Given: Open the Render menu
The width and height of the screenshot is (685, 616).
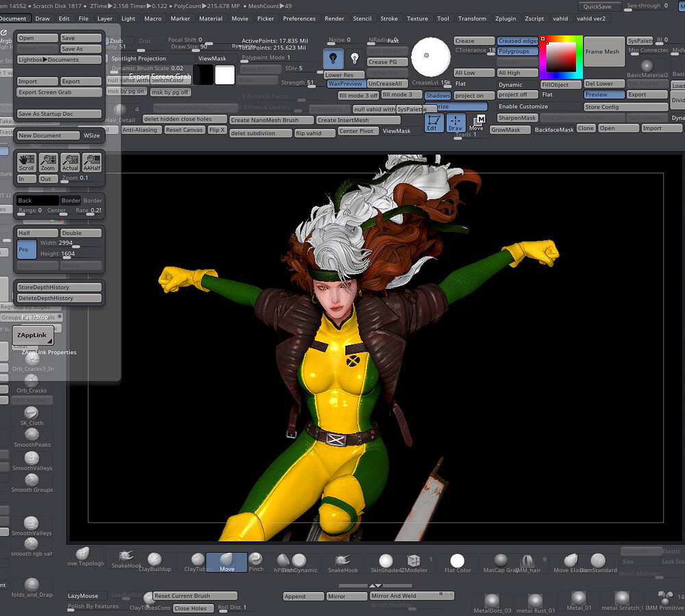Looking at the screenshot, I should (x=334, y=18).
